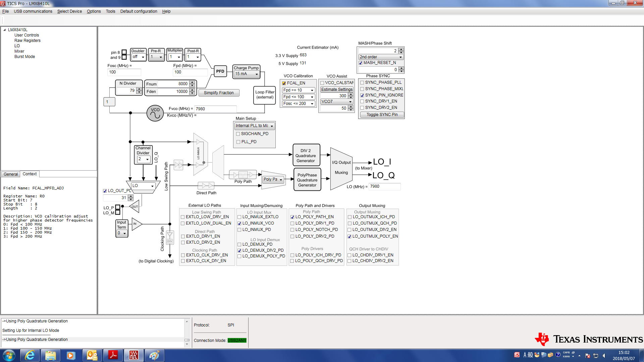Switch to the Context tab
The height and width of the screenshot is (362, 644).
30,174
